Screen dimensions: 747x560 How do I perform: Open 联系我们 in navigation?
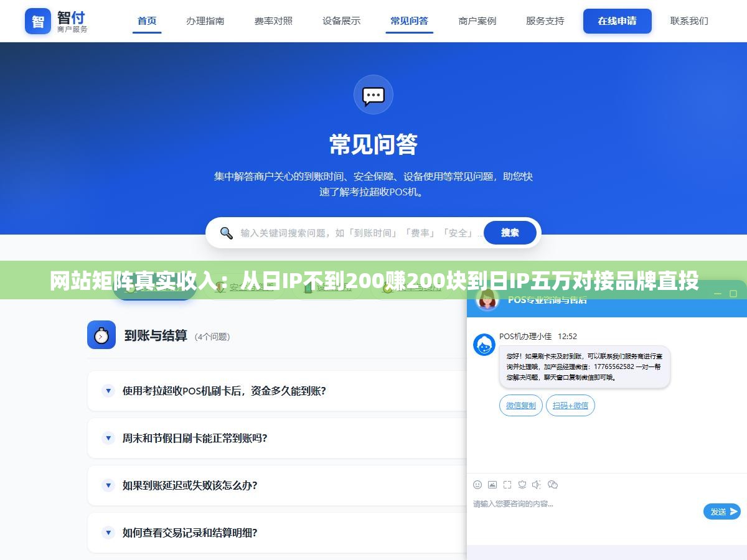click(x=689, y=21)
